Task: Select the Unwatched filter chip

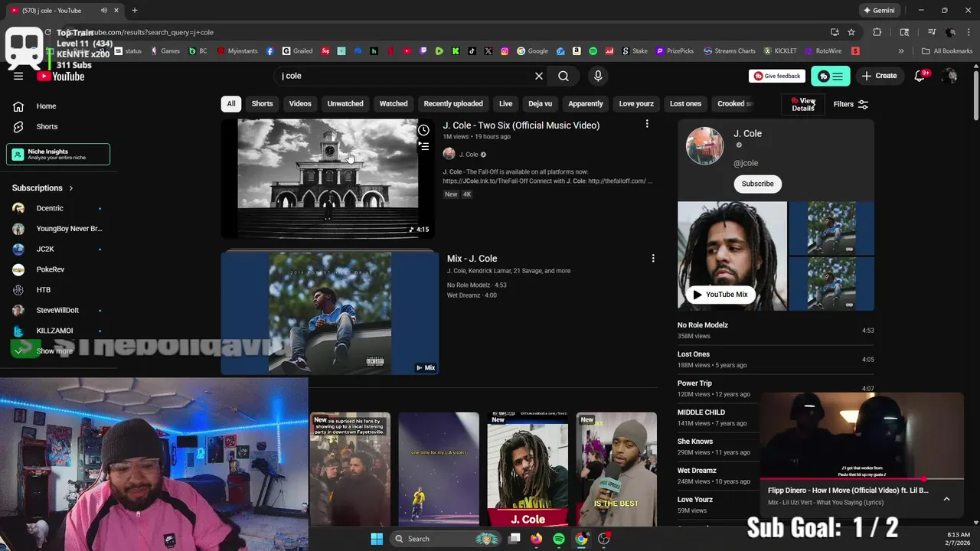Action: 345,103
